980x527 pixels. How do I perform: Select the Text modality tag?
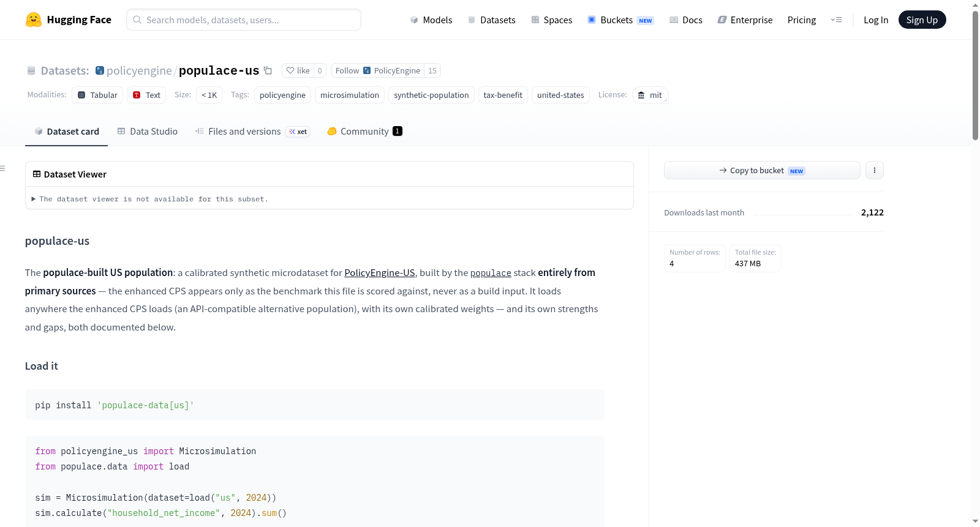(146, 95)
